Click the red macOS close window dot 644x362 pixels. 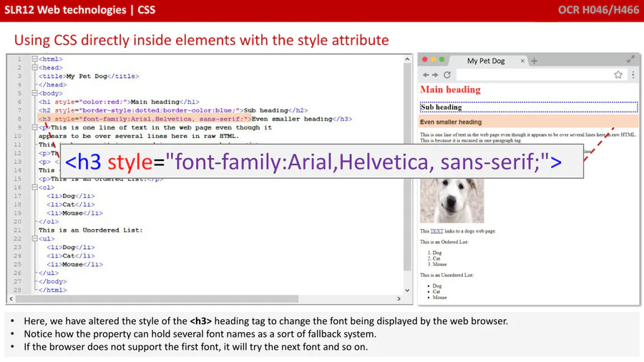425,60
